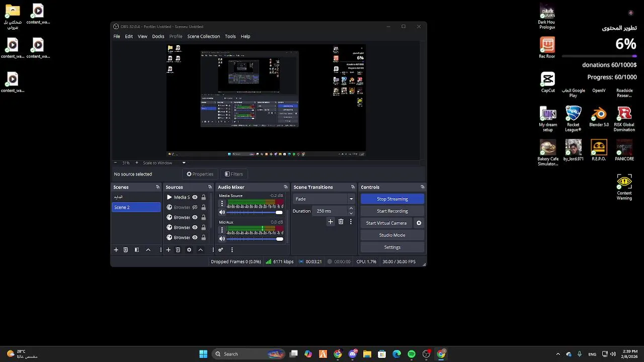Enable Studio Mode

pyautogui.click(x=392, y=235)
